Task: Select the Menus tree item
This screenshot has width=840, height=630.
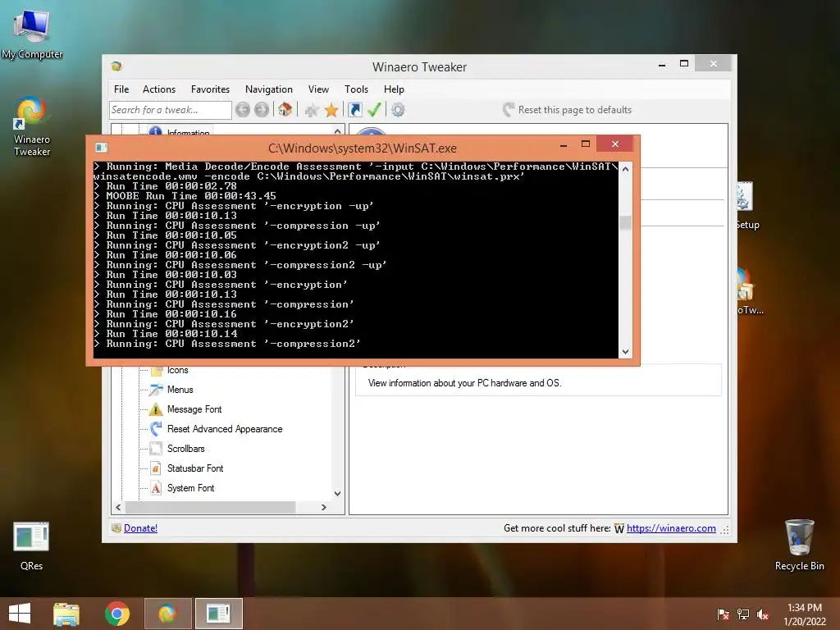Action: click(180, 390)
